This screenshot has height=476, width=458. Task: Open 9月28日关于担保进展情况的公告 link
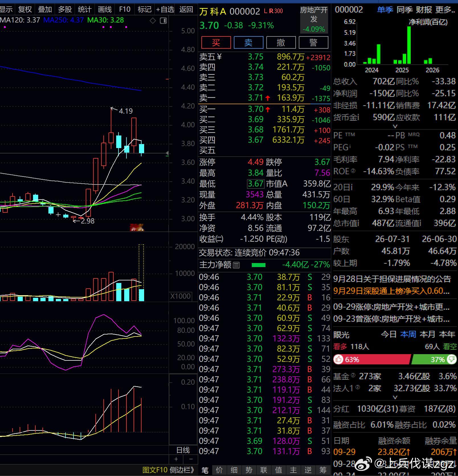click(x=392, y=279)
